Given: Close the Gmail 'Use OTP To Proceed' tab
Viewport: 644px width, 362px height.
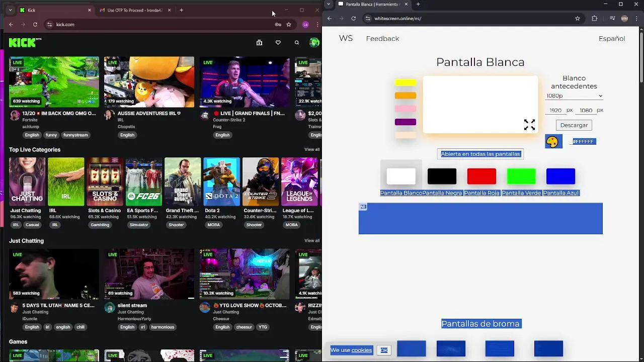Looking at the screenshot, I should (x=169, y=10).
